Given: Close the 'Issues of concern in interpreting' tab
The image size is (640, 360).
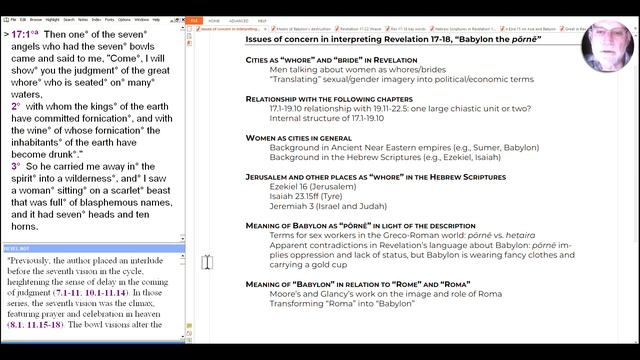Looking at the screenshot, I should pos(265,29).
